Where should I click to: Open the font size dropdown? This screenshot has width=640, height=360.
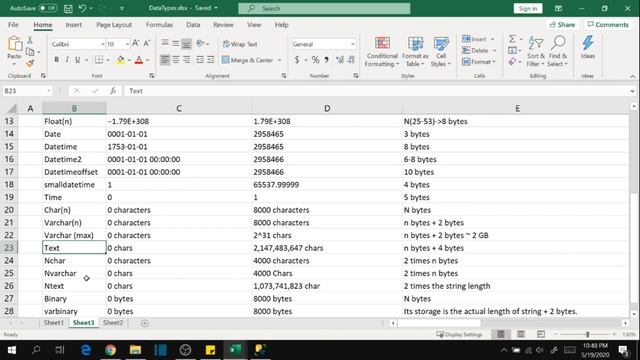(127, 44)
